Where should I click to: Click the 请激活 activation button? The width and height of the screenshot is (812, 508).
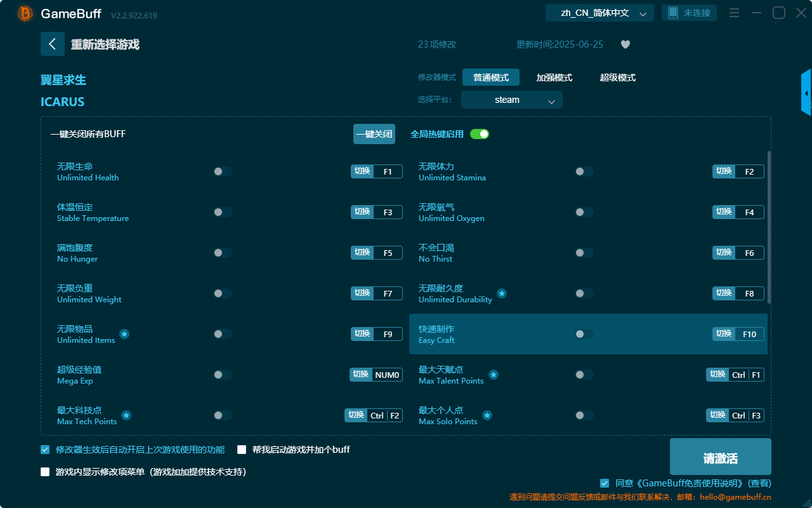pos(720,456)
